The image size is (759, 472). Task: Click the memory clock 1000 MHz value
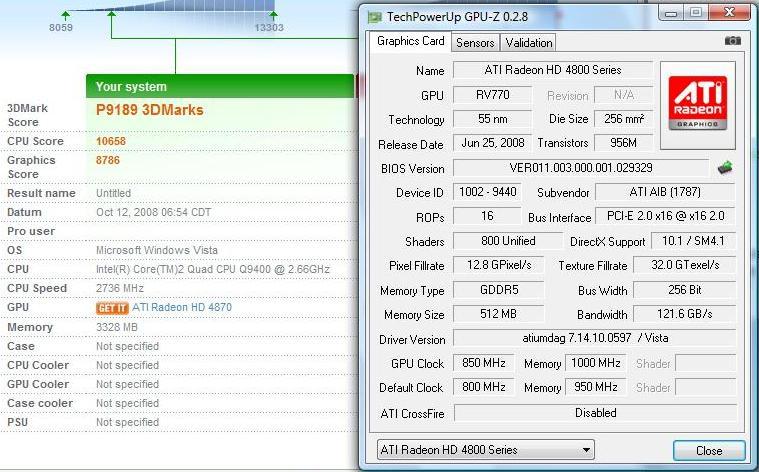tap(595, 363)
